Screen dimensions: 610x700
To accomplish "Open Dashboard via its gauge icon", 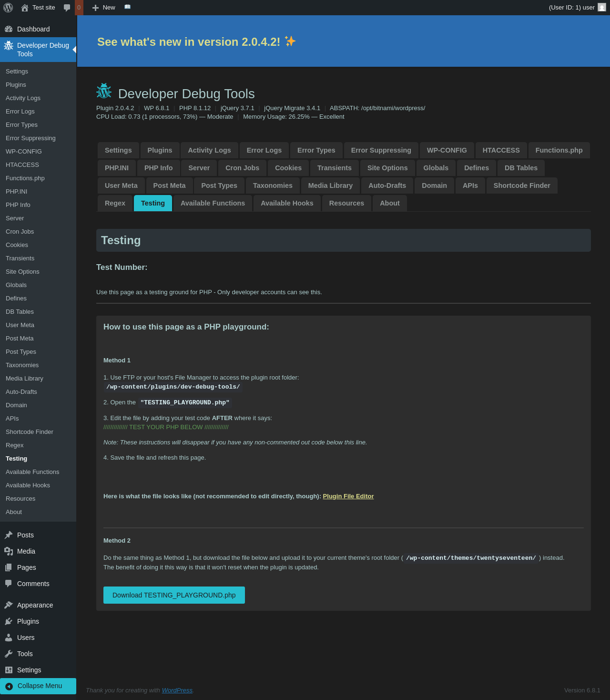I will (9, 29).
